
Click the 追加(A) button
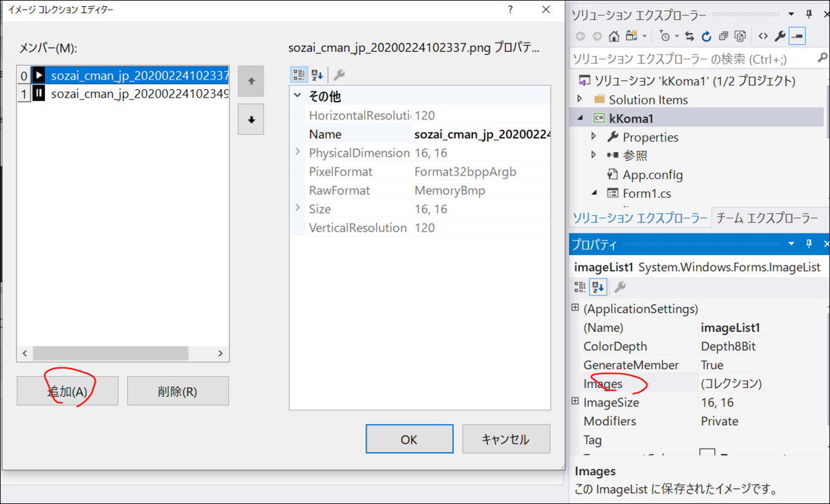tap(67, 391)
